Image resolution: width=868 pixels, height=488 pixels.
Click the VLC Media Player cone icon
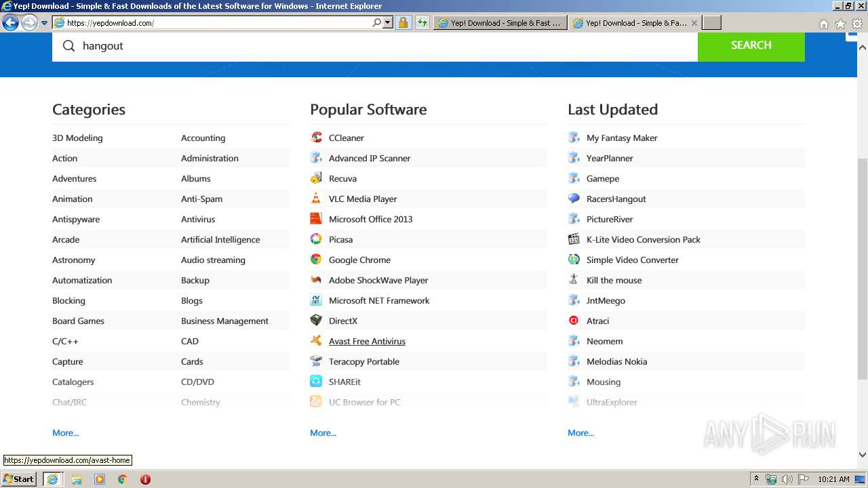[x=316, y=199]
